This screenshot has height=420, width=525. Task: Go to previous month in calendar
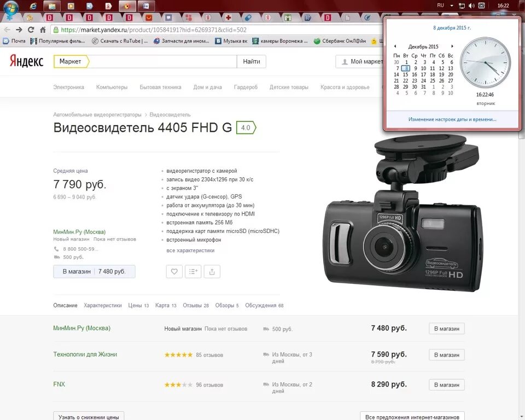click(395, 46)
